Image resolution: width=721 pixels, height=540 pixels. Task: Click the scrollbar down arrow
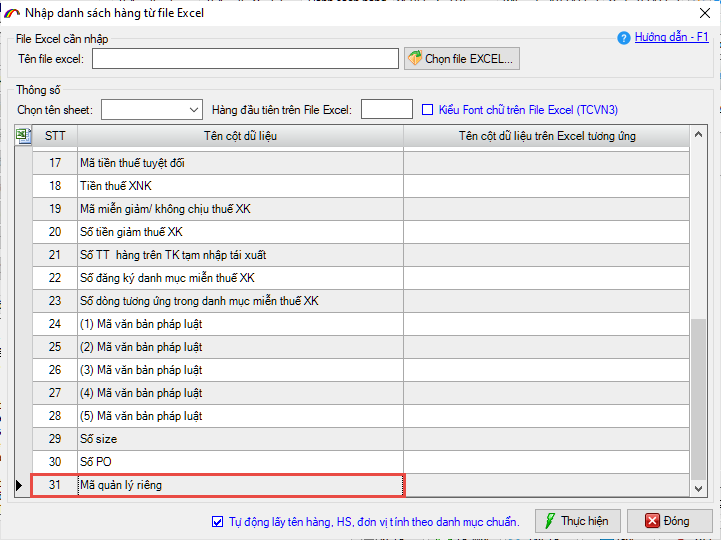pyautogui.click(x=698, y=488)
